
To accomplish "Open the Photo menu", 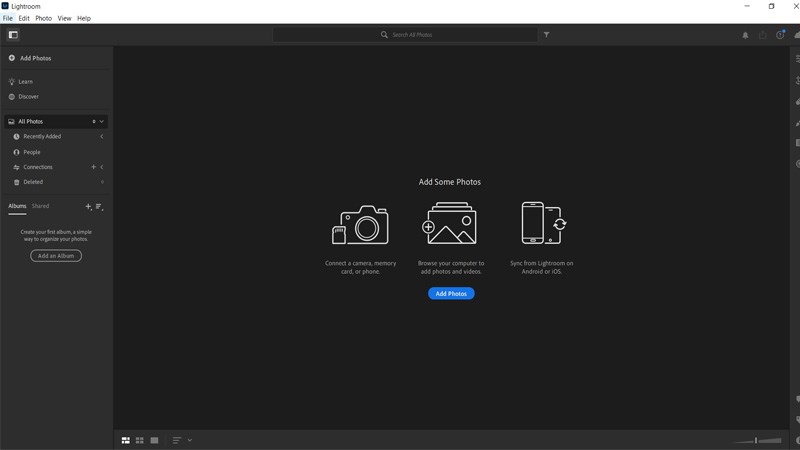I will coord(43,18).
